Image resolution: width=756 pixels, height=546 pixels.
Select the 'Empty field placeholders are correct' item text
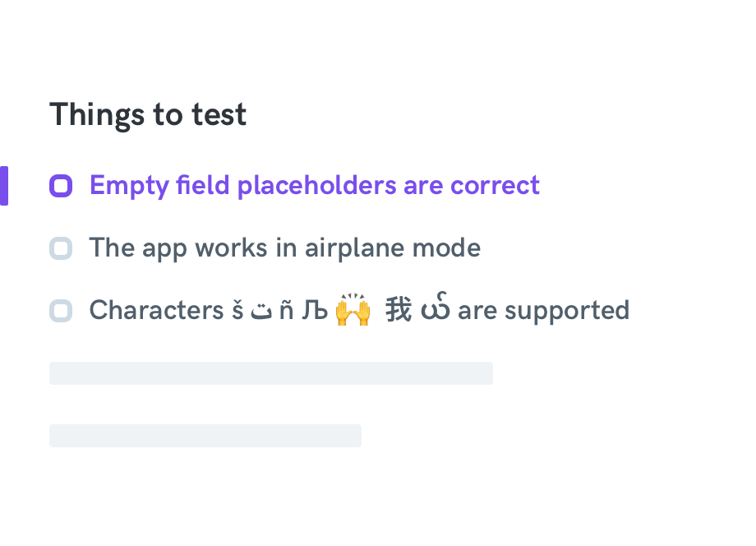315,186
